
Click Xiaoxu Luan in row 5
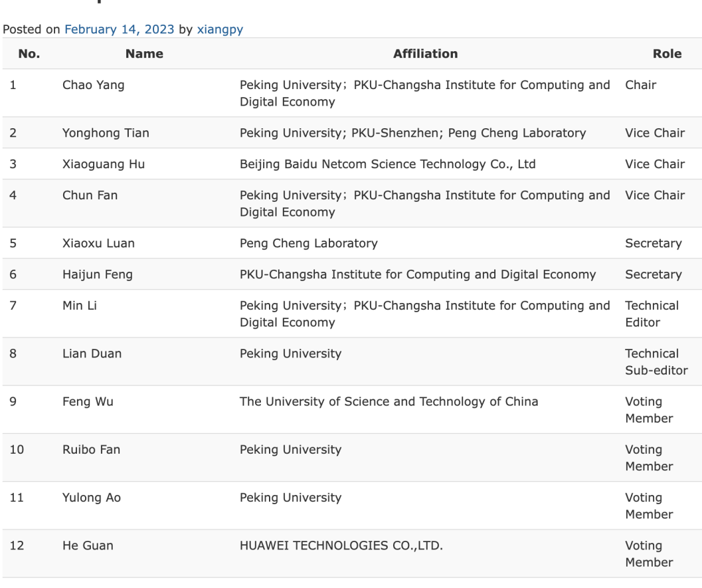(x=98, y=243)
